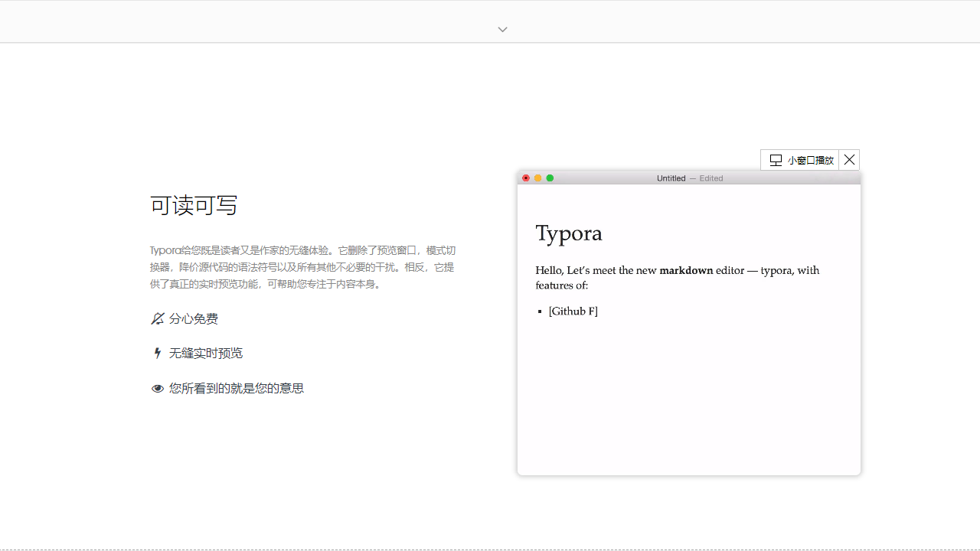Click the monitor icon in the 小窗口播放 control
Image resolution: width=980 pixels, height=551 pixels.
pyautogui.click(x=776, y=160)
